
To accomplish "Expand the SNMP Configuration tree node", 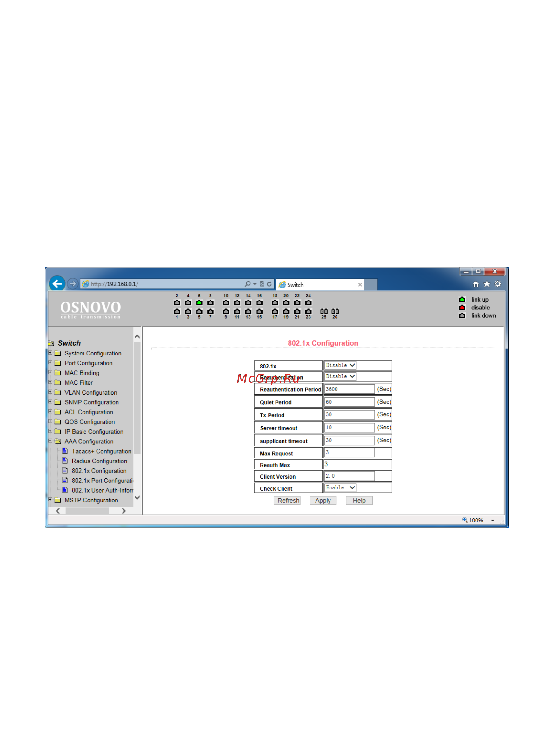I will [50, 402].
